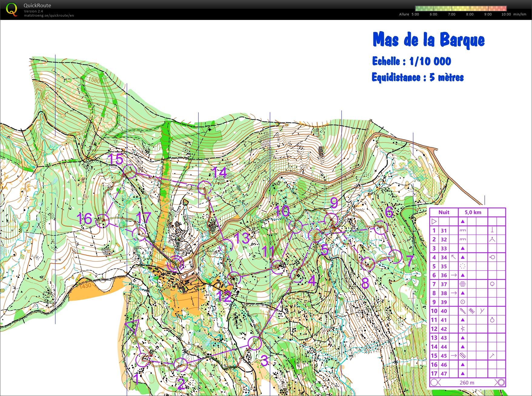The height and width of the screenshot is (396, 532).
Task: Click the QuickRoute logo icon
Action: coord(12,9)
